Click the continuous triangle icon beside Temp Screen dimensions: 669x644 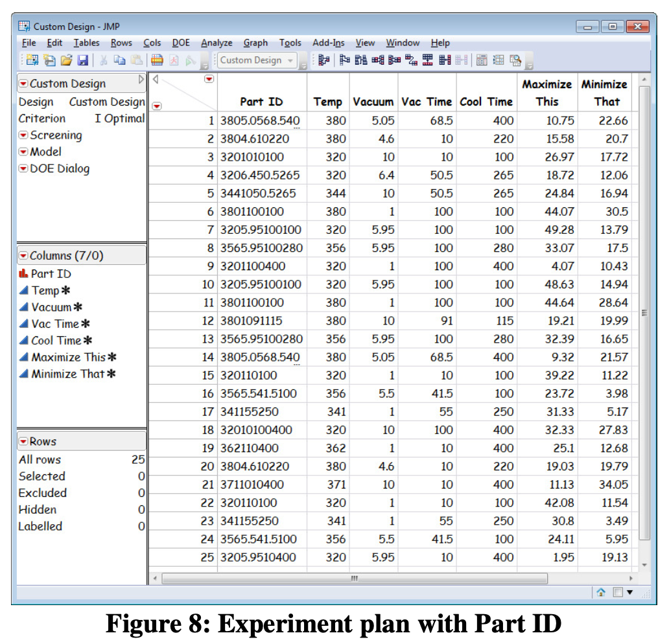coord(24,291)
